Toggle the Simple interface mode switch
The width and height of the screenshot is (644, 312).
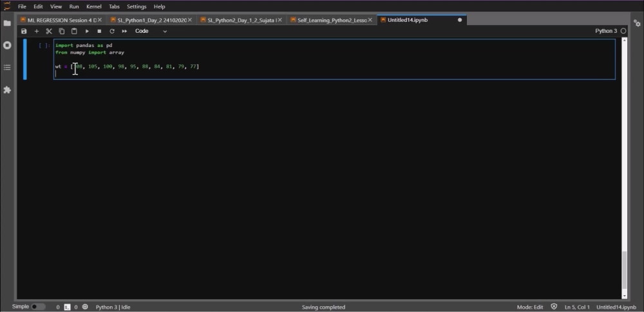point(38,307)
